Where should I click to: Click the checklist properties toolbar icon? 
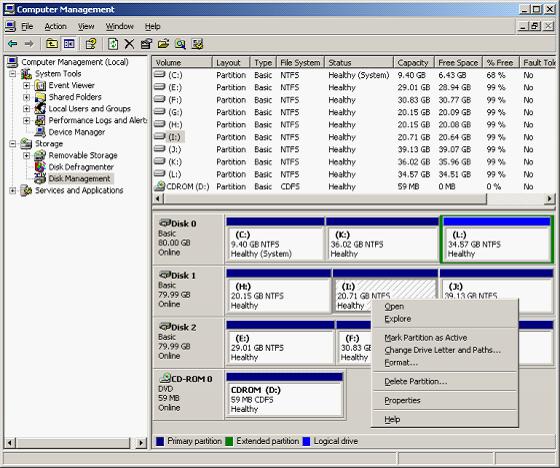coord(146,44)
